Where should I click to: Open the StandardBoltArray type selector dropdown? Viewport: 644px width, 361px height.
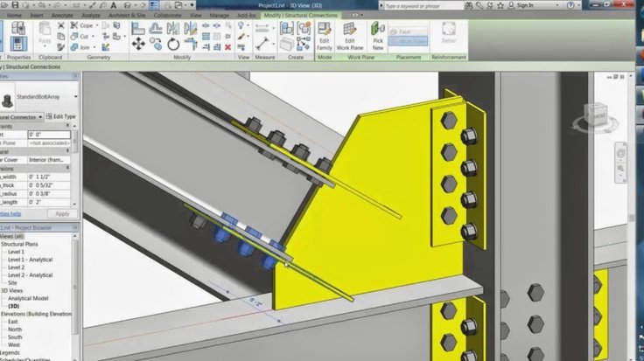(x=75, y=97)
